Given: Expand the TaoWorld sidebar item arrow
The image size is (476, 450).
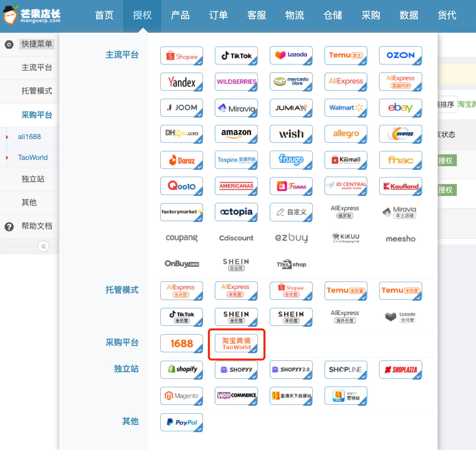Looking at the screenshot, I should (7, 158).
